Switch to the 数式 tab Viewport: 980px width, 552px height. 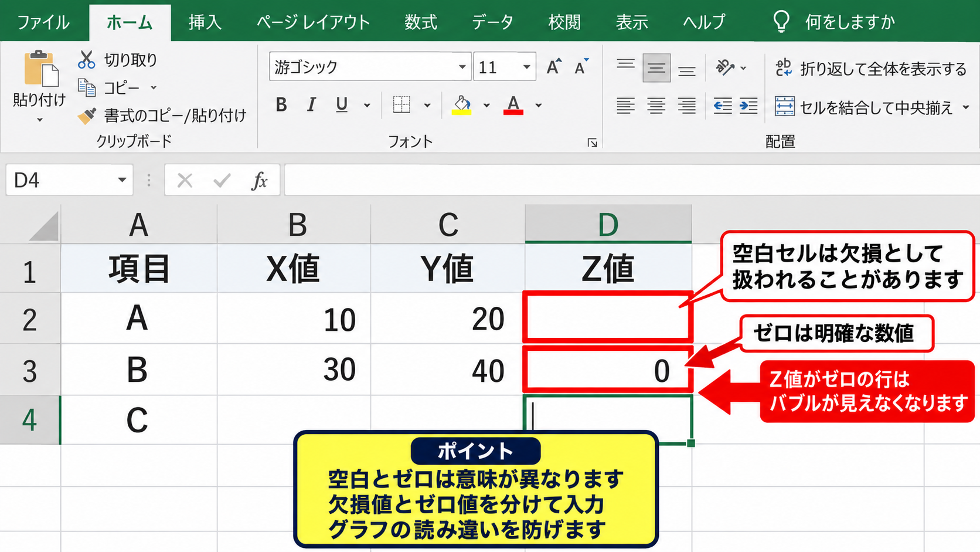pyautogui.click(x=420, y=22)
